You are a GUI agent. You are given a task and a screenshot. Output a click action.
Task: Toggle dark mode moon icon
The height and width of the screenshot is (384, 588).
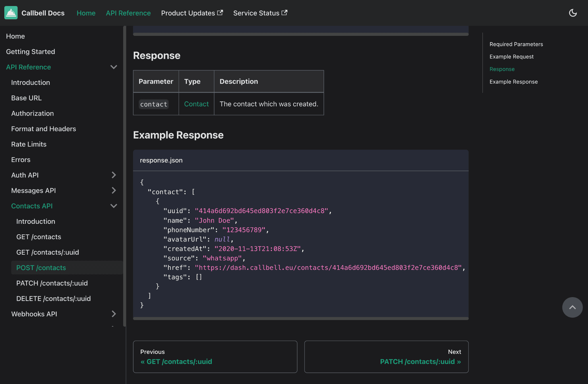pyautogui.click(x=573, y=12)
